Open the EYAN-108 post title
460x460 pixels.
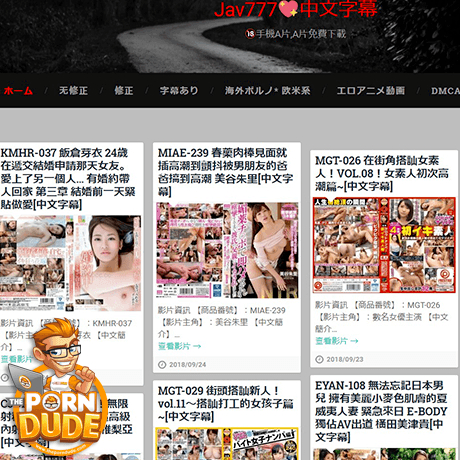coord(381,411)
